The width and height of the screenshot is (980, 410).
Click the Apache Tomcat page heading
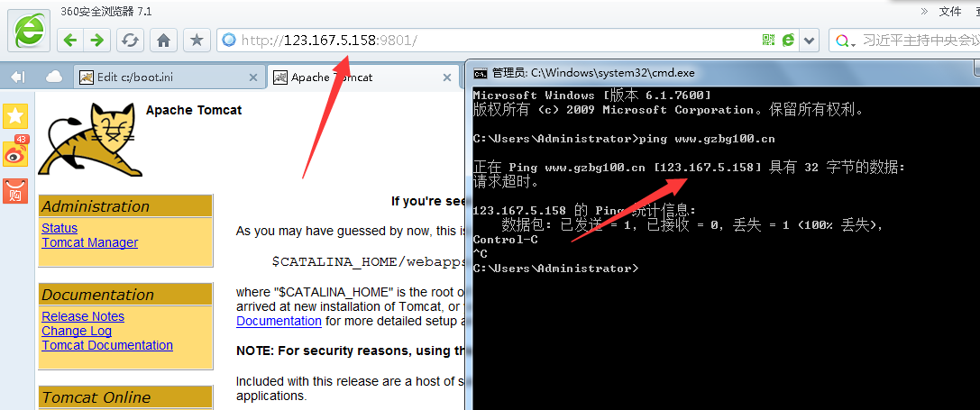click(194, 110)
